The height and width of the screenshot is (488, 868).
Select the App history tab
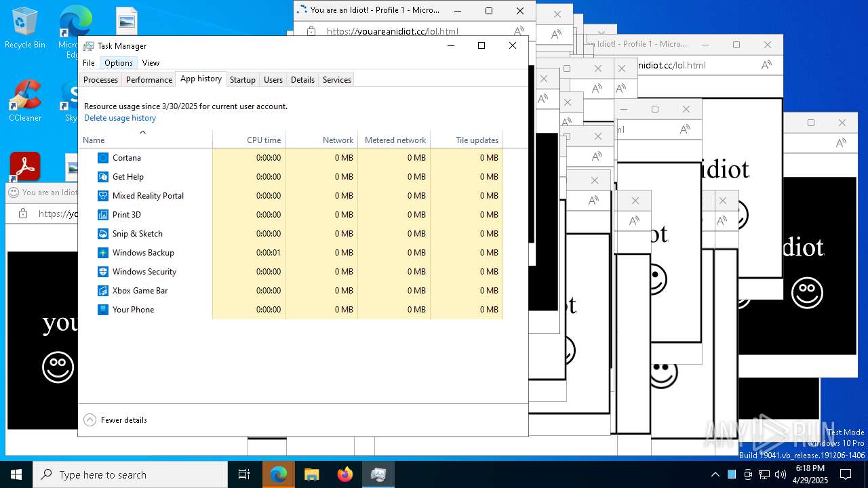(201, 79)
